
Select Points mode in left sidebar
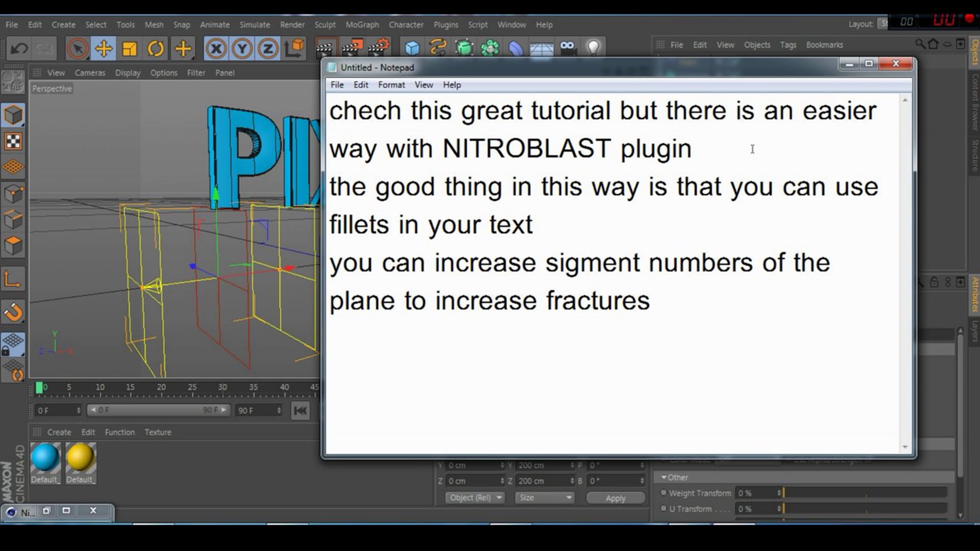point(13,194)
